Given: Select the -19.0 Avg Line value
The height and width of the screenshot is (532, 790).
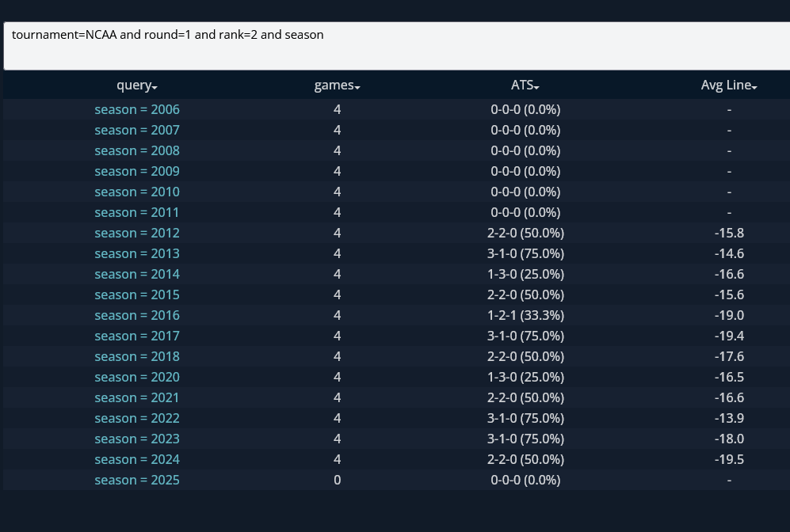Looking at the screenshot, I should (729, 316).
